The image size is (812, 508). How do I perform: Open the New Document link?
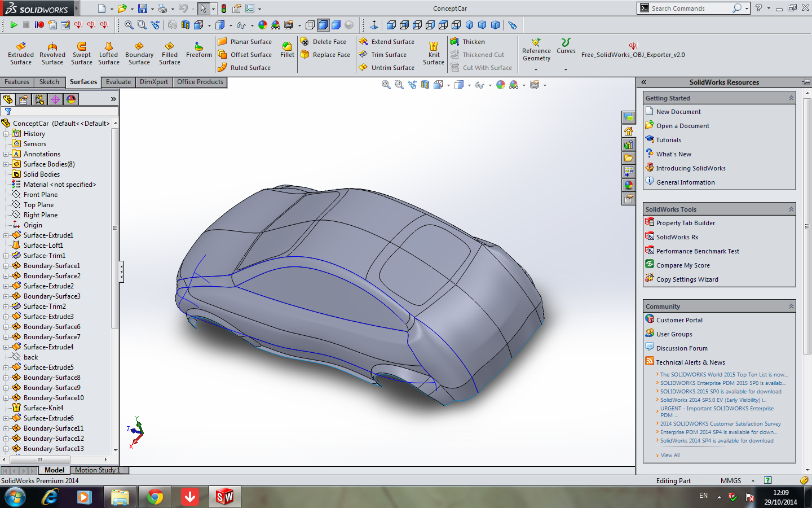[x=678, y=112]
